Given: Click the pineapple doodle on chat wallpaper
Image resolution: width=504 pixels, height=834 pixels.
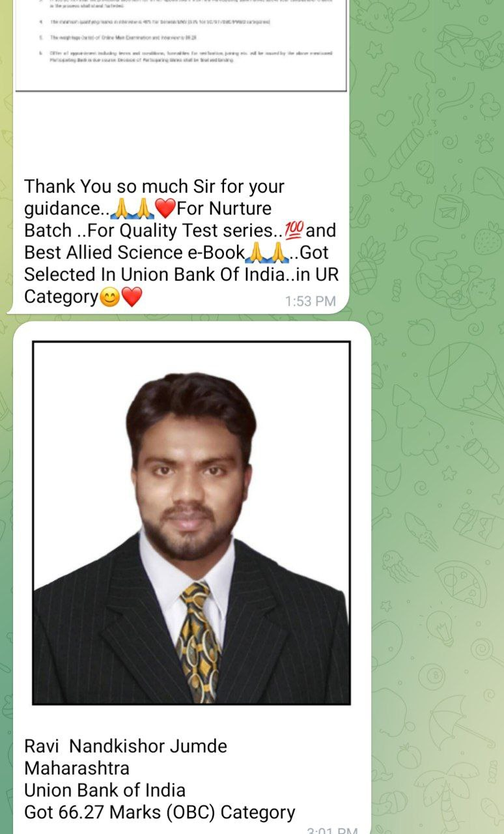Looking at the screenshot, I should click(369, 266).
